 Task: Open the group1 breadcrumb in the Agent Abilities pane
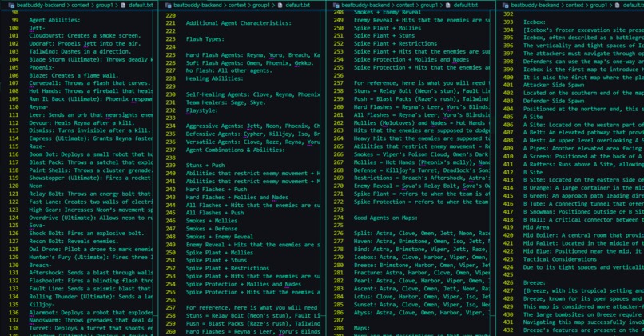tap(105, 6)
